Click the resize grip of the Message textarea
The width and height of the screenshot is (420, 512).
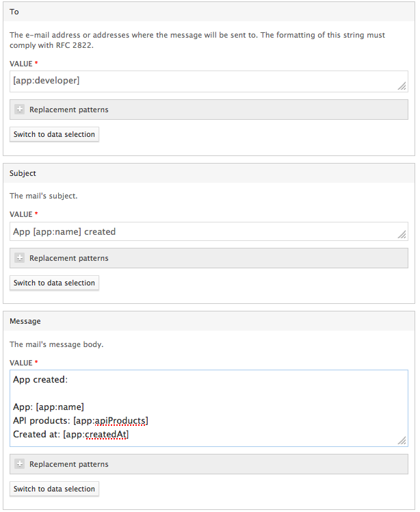(x=402, y=441)
